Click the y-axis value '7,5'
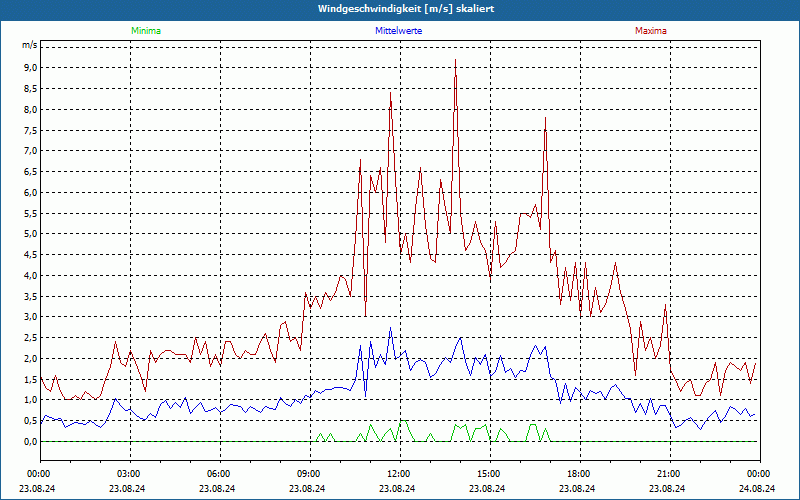Image resolution: width=800 pixels, height=500 pixels. point(30,130)
